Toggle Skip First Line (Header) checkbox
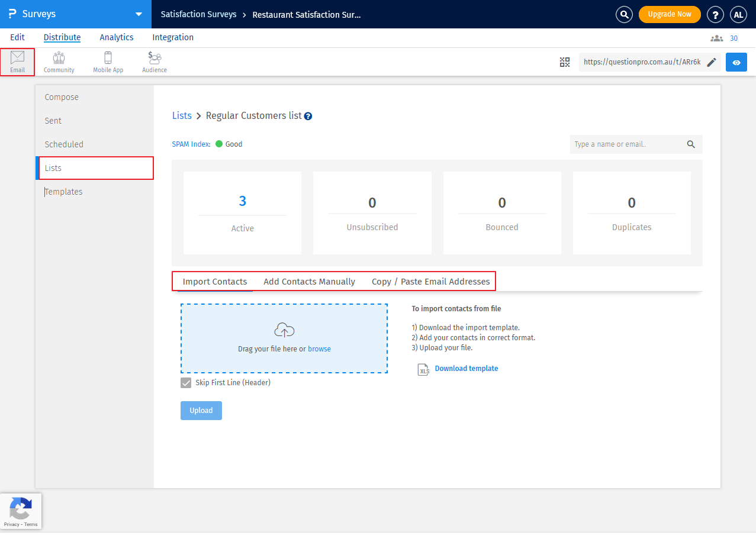The image size is (756, 539). point(186,383)
